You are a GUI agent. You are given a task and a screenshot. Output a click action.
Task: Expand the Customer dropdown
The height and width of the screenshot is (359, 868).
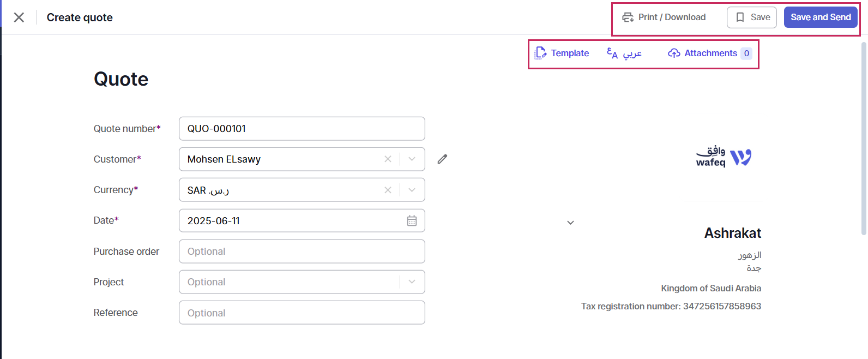click(x=412, y=159)
